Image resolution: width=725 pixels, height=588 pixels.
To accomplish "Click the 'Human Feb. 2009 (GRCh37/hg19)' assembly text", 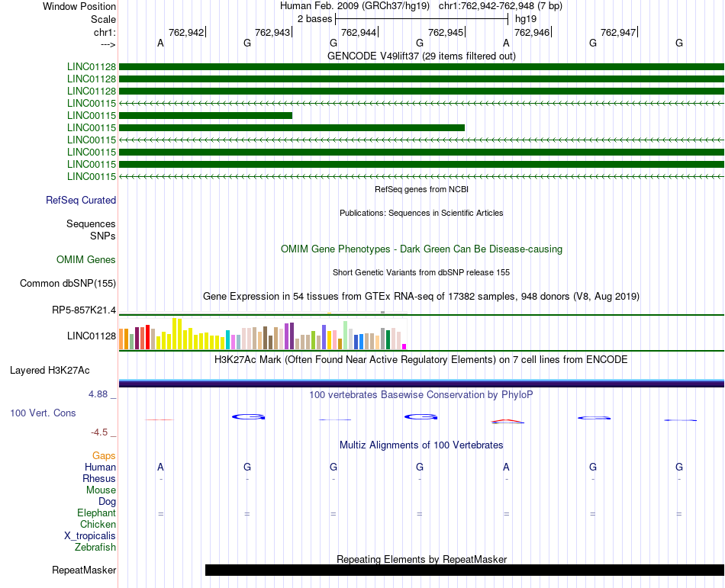I will (355, 6).
